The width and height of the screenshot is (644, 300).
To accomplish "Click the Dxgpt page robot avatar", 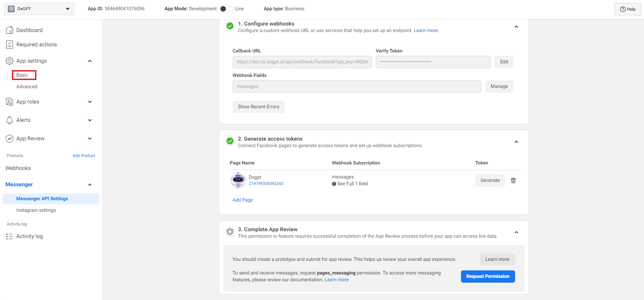I will [238, 180].
